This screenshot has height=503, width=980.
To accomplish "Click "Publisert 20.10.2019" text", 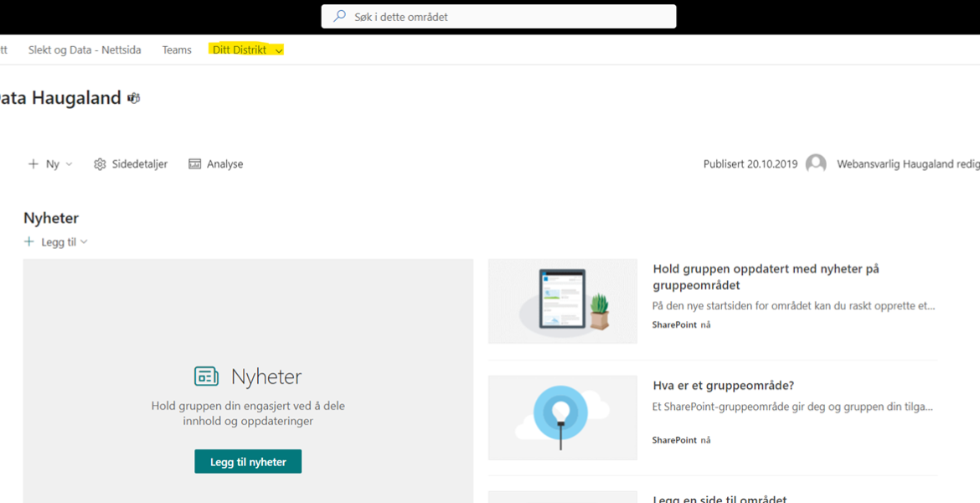I will (750, 164).
